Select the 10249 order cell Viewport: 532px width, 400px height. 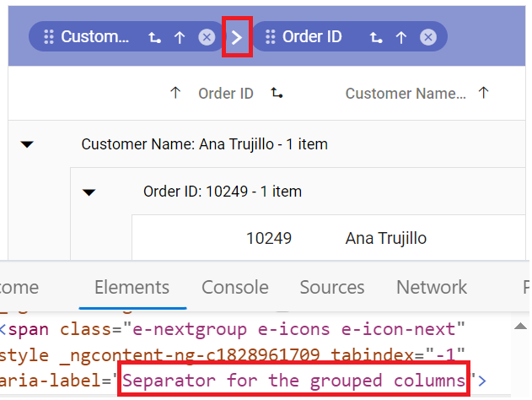(269, 238)
